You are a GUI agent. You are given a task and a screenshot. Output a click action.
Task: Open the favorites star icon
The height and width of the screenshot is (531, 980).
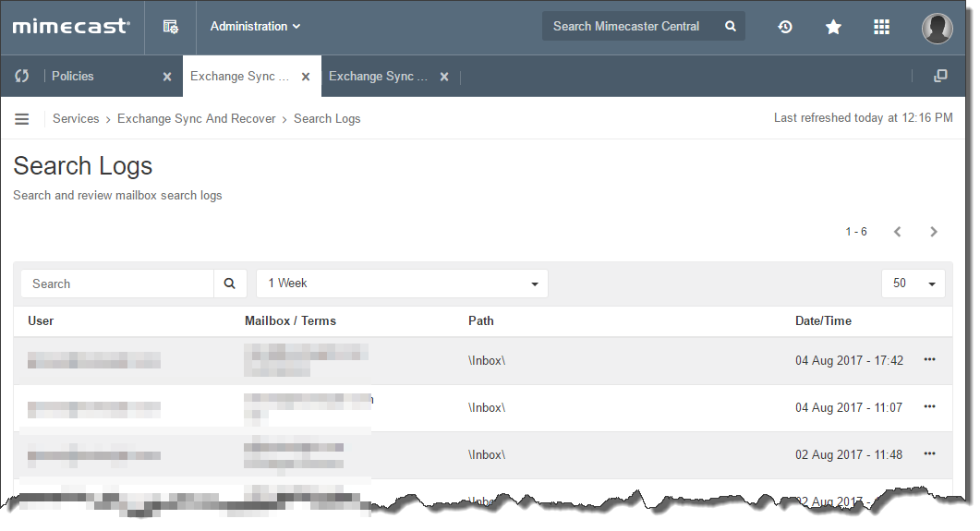point(833,27)
